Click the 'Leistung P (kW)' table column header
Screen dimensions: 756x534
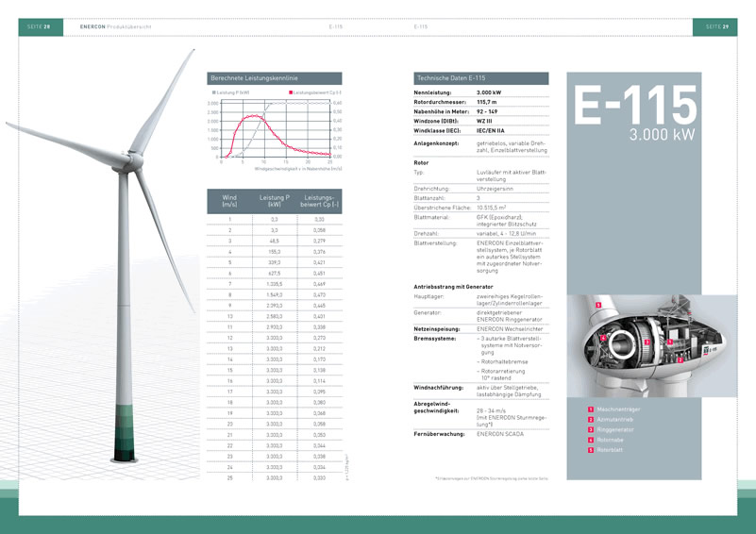click(275, 201)
